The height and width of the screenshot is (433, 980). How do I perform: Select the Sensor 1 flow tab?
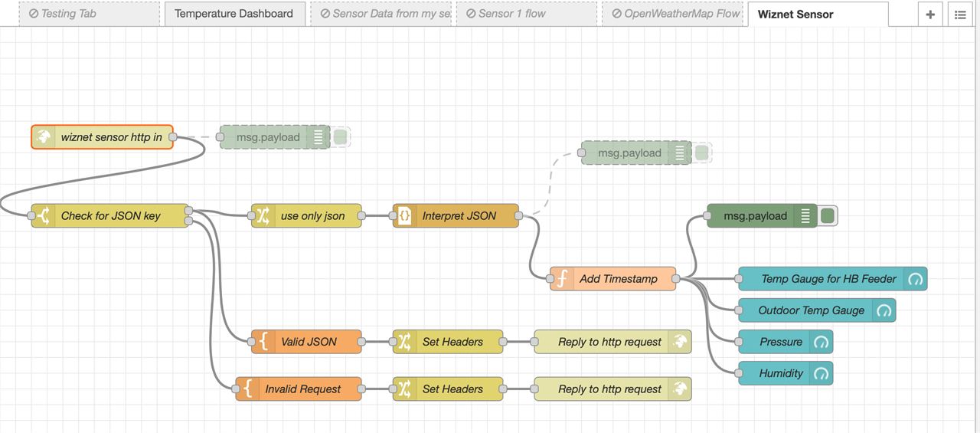[527, 14]
